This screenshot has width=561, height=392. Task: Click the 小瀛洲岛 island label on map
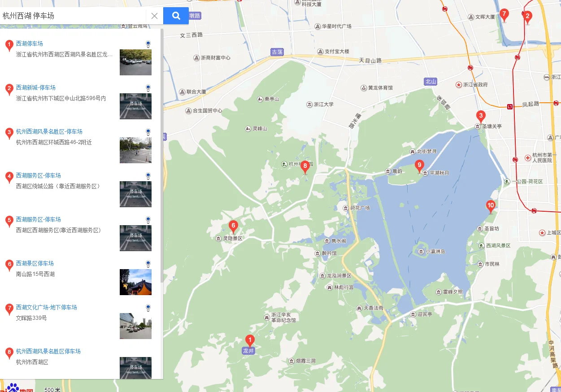click(435, 252)
